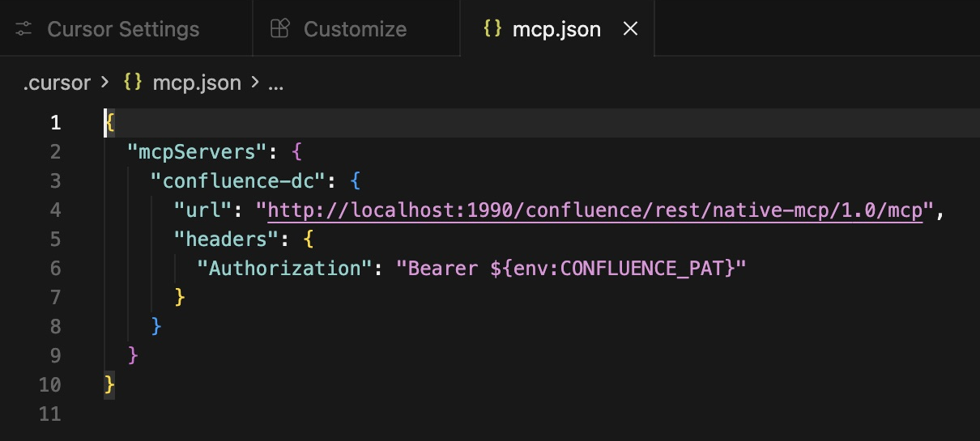Image resolution: width=980 pixels, height=441 pixels.
Task: Click the "Authorization" key
Action: point(285,268)
